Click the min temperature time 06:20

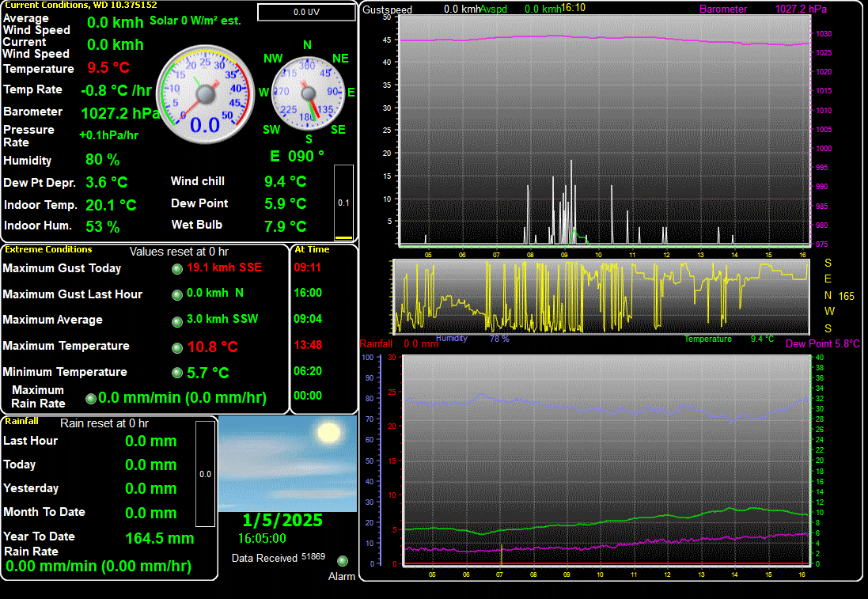pos(308,371)
